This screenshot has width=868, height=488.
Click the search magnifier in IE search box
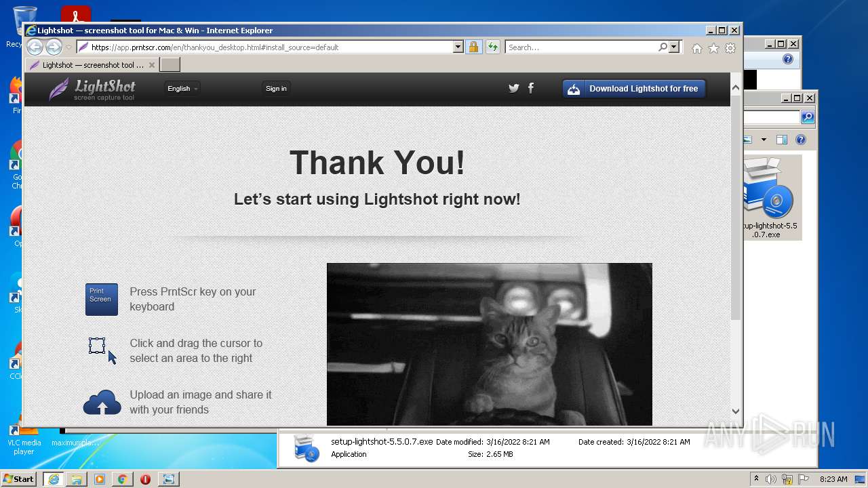pyautogui.click(x=663, y=47)
